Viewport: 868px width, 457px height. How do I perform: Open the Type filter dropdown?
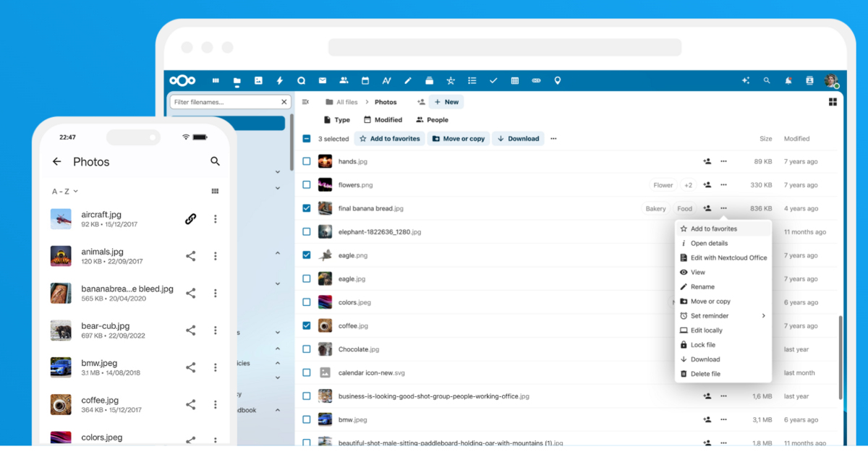pos(337,119)
